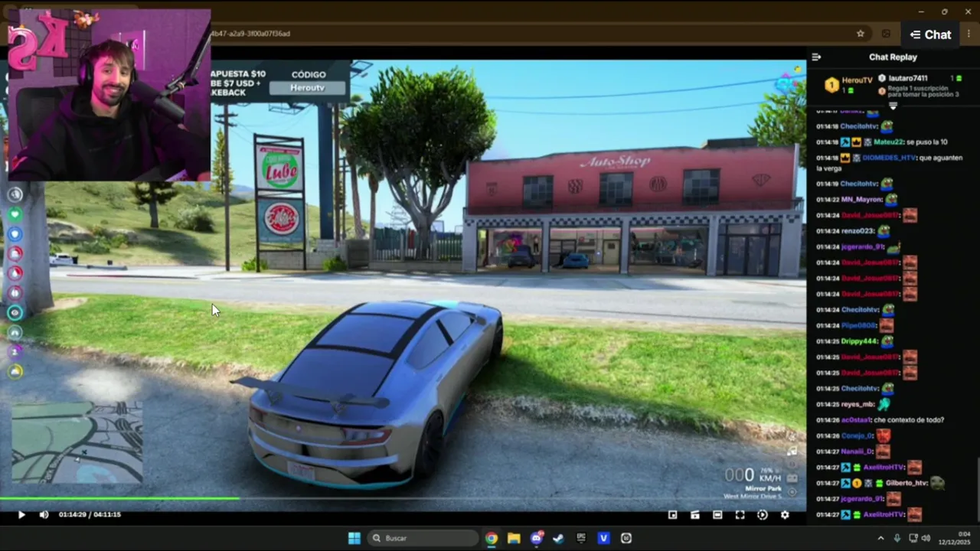The image size is (980, 551).
Task: Toggle the Chat panel button
Action: (930, 34)
